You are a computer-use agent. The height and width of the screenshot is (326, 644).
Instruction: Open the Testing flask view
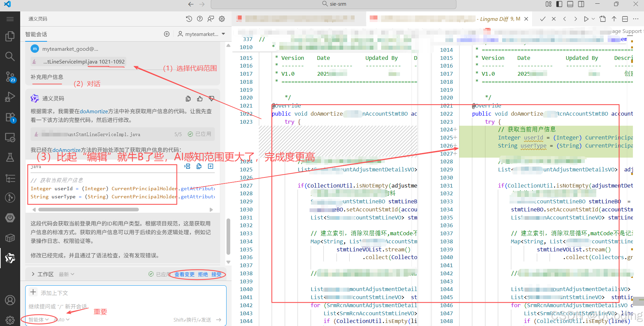pyautogui.click(x=10, y=157)
